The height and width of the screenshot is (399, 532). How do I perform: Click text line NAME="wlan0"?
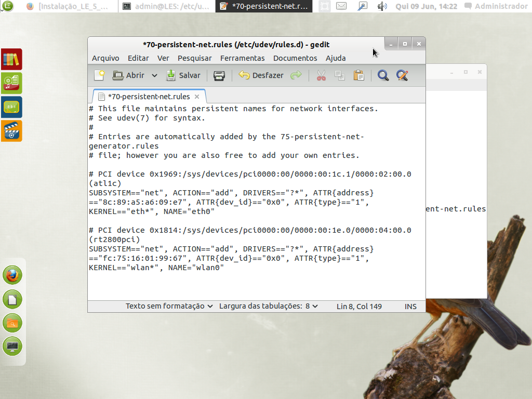[156, 268]
